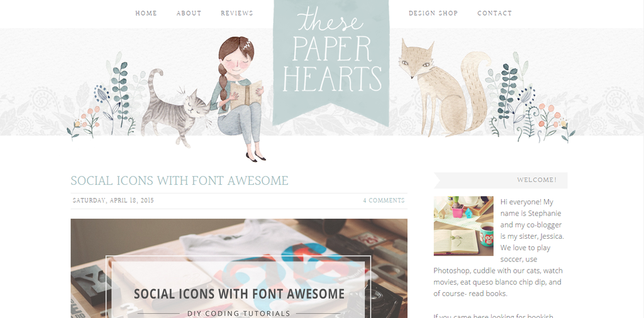View the 4 Comments link
Screen dimensions: 644x318
point(384,200)
